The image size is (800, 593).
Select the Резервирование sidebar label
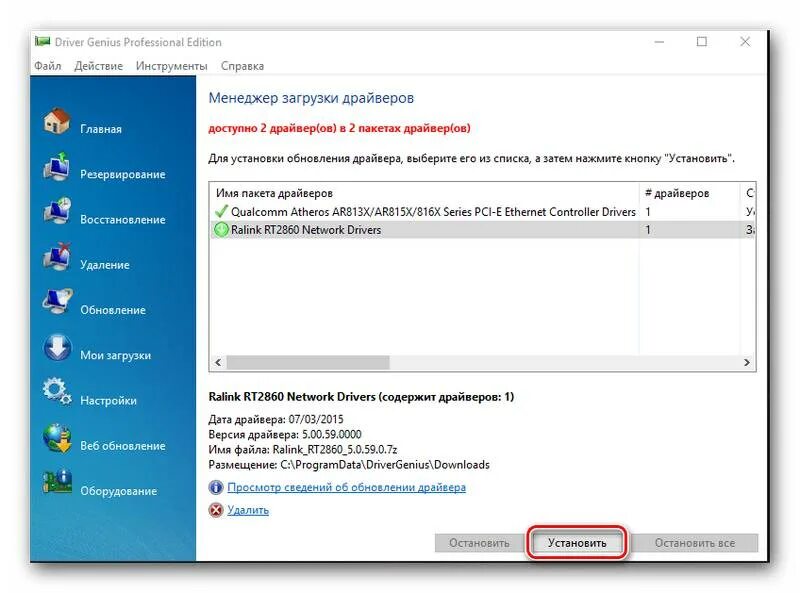click(x=122, y=175)
